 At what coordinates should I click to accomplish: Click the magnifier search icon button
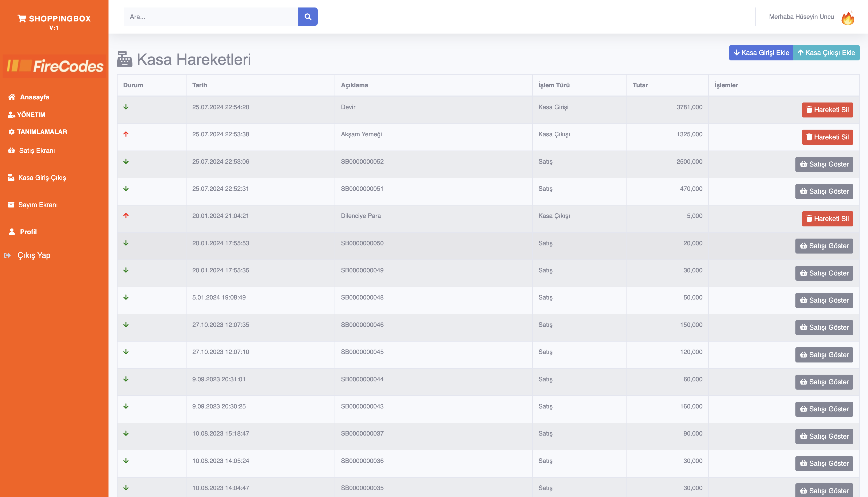[308, 17]
